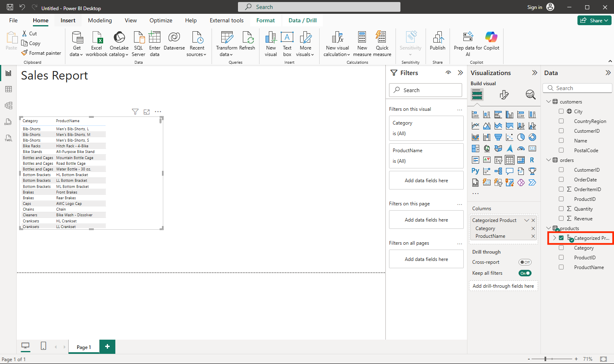
Task: Collapse the Visualizations pane arrows
Action: pos(534,73)
